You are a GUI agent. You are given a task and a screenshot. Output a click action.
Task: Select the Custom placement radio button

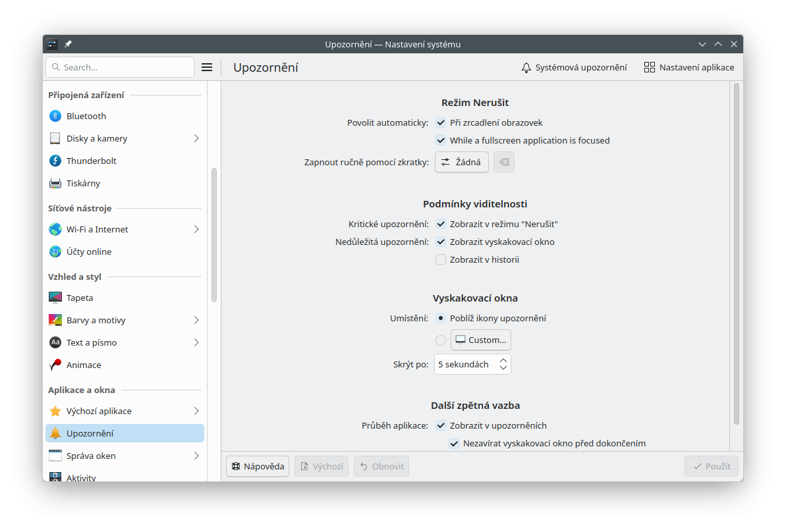[x=441, y=340]
